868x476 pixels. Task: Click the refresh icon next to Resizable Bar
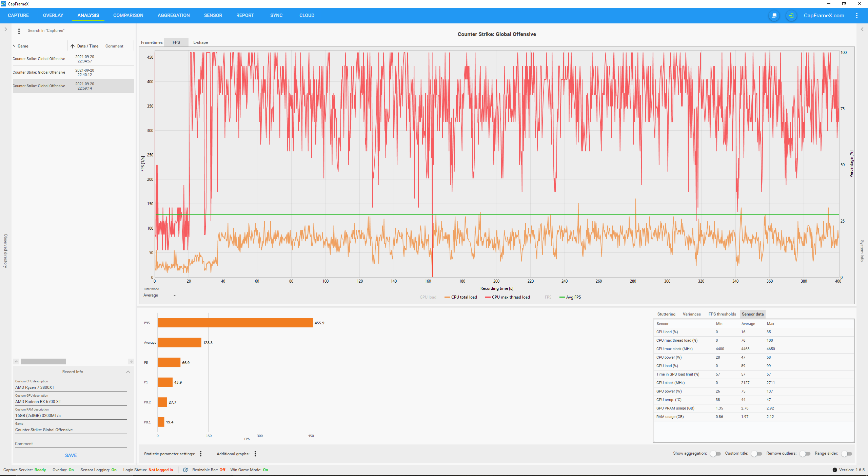185,470
